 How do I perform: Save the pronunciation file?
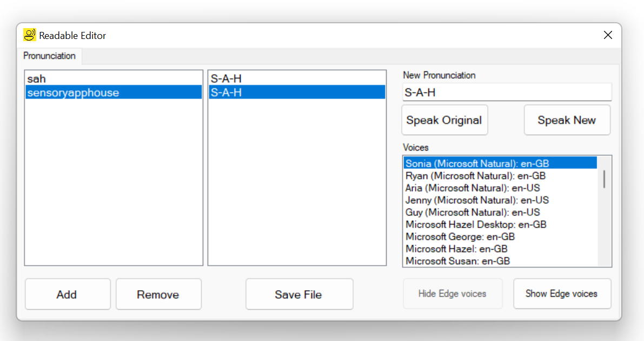point(299,294)
